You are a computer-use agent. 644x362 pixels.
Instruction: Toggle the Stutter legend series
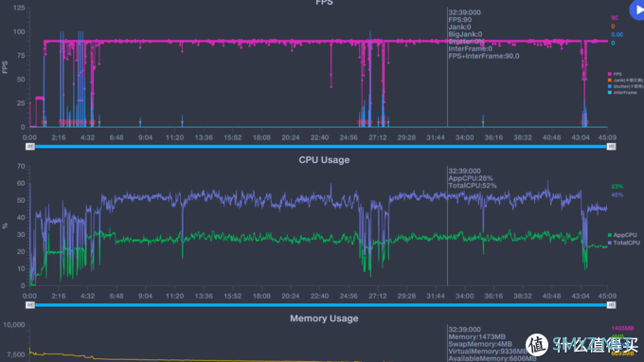[x=625, y=86]
